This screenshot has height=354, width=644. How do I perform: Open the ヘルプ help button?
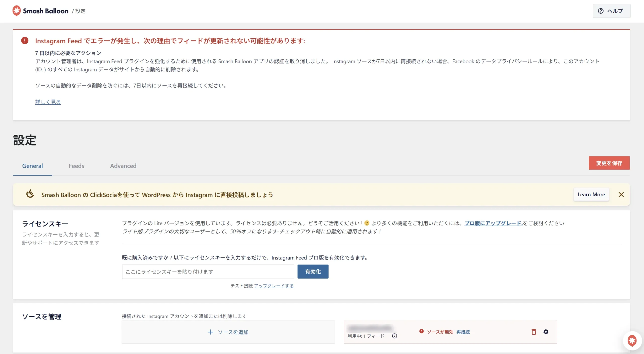tap(611, 11)
